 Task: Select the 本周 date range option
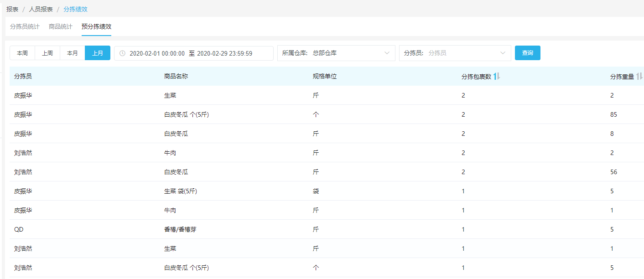coord(22,53)
